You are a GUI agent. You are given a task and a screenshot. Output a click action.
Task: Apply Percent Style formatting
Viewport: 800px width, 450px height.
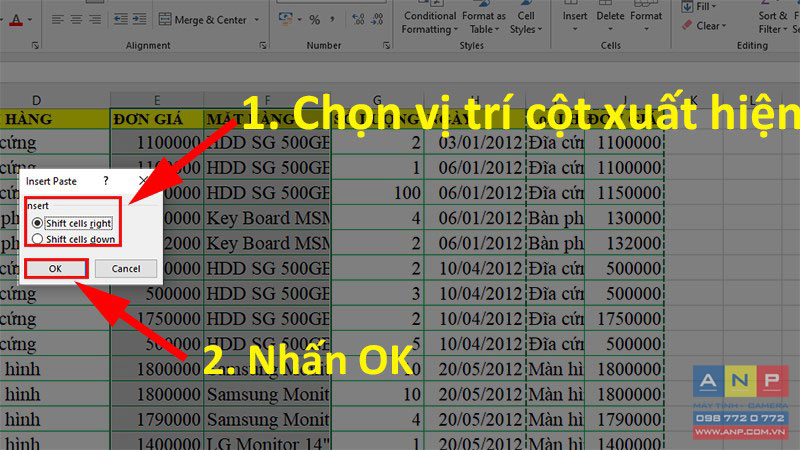pos(315,20)
